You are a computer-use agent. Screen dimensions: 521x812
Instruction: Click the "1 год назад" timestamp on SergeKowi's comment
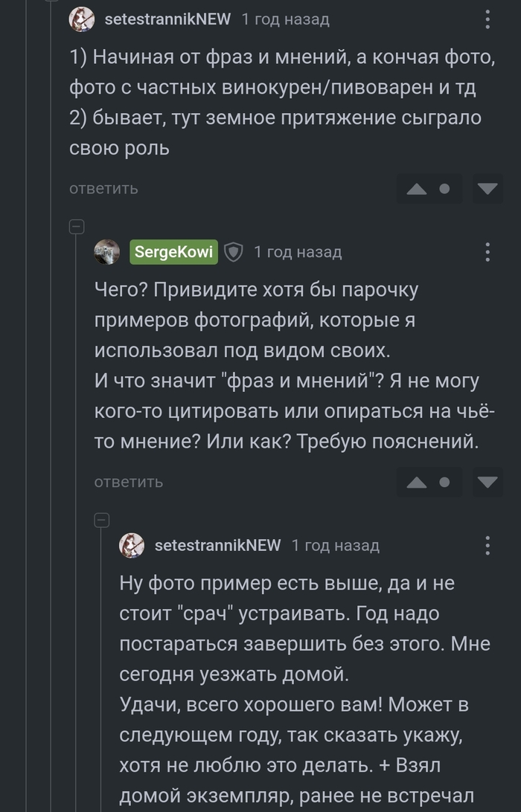pyautogui.click(x=298, y=252)
